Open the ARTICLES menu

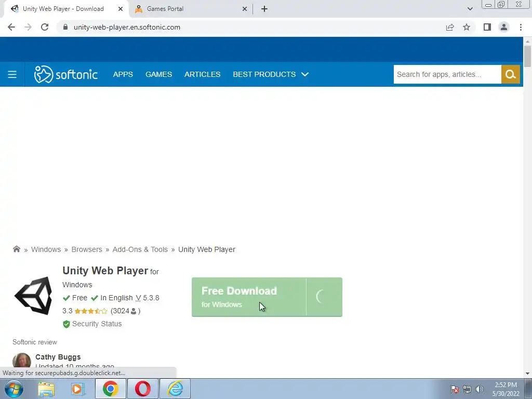[202, 74]
